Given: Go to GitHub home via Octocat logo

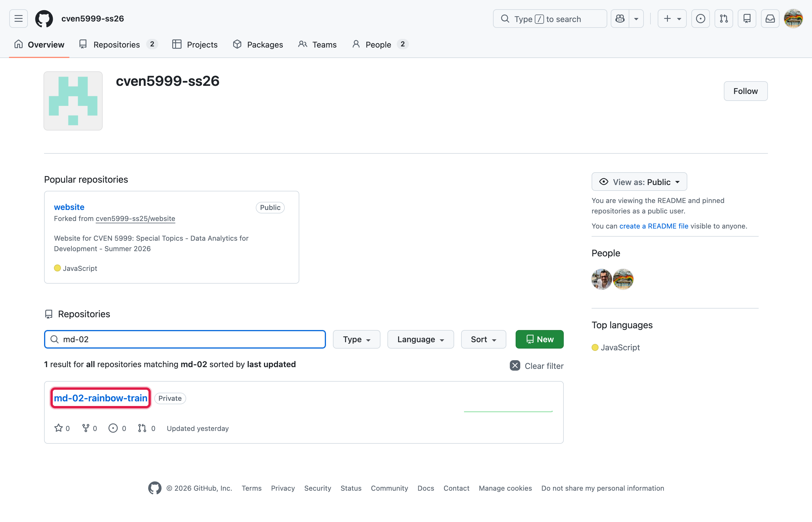Looking at the screenshot, I should click(x=44, y=19).
